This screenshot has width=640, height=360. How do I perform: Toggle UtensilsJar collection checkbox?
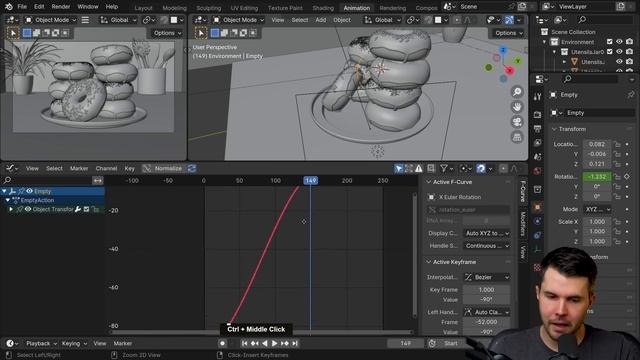tap(609, 52)
